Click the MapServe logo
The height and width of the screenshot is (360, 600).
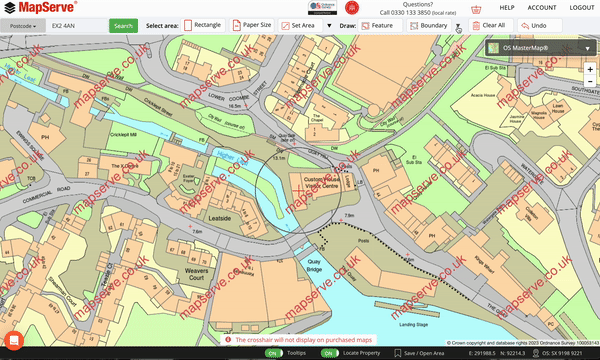click(x=40, y=7)
